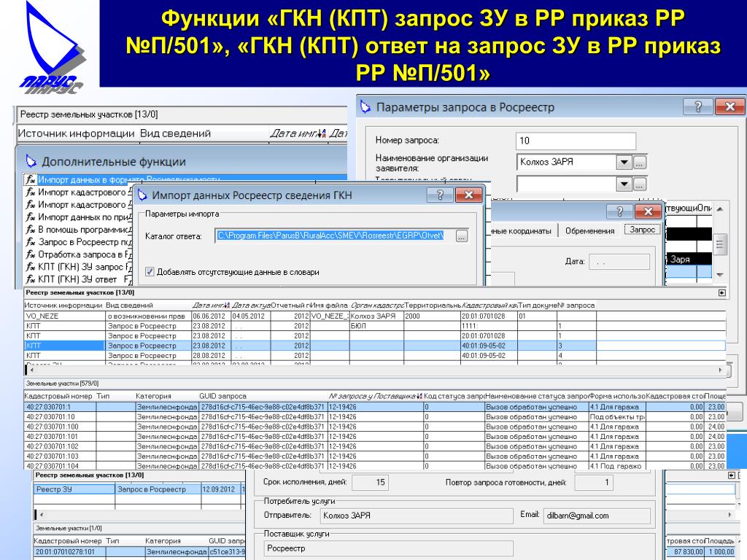Expand the empty territorial organ dropdown

(624, 184)
